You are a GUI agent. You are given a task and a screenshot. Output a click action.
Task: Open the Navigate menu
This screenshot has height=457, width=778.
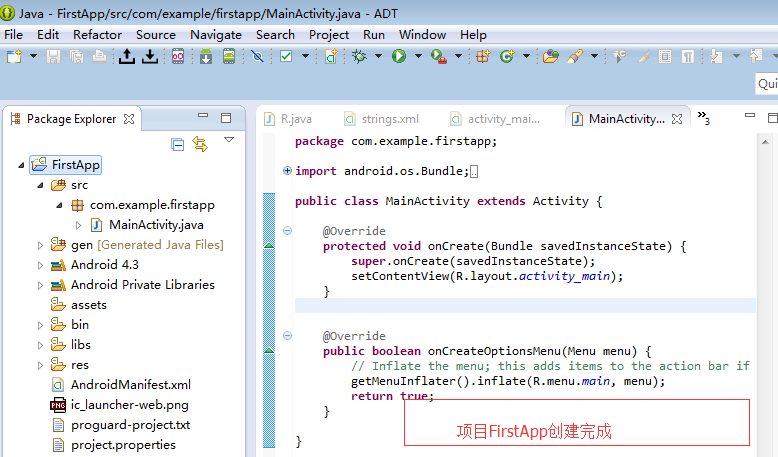216,35
